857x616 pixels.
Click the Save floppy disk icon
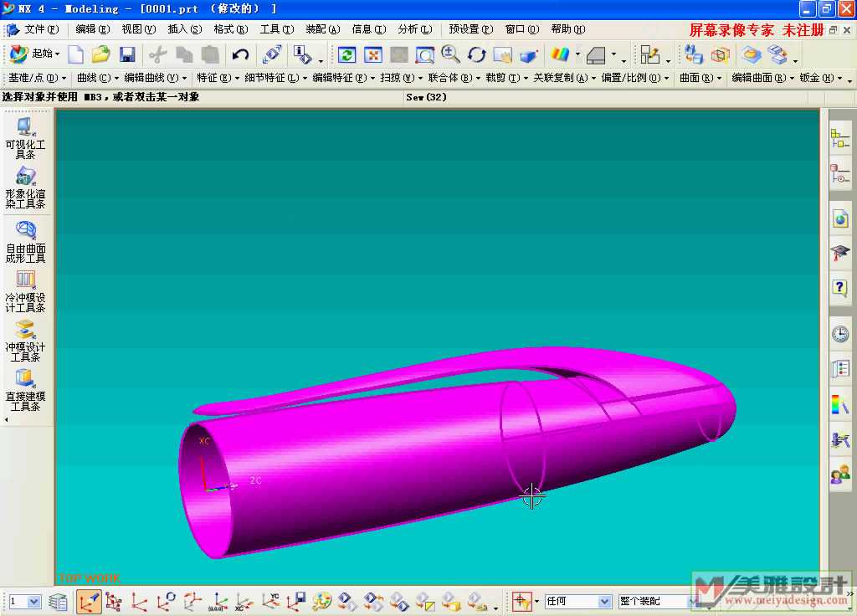click(127, 55)
